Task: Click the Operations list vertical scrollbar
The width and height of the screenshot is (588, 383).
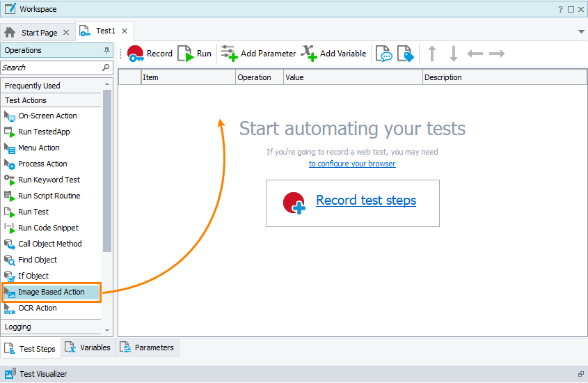Action: tap(107, 174)
